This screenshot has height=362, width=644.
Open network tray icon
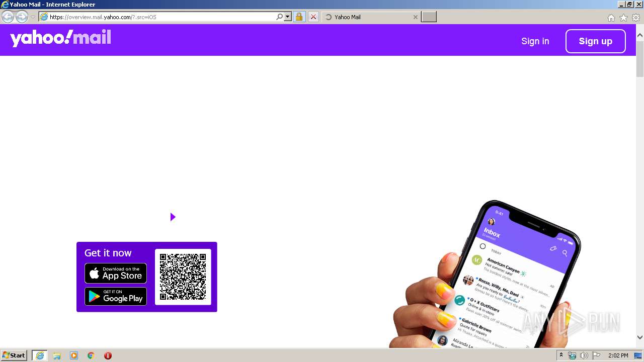tap(572, 355)
